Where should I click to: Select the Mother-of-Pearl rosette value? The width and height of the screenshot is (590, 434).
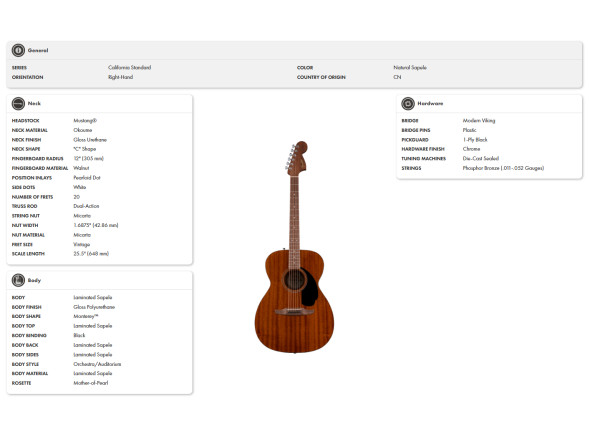pos(91,383)
